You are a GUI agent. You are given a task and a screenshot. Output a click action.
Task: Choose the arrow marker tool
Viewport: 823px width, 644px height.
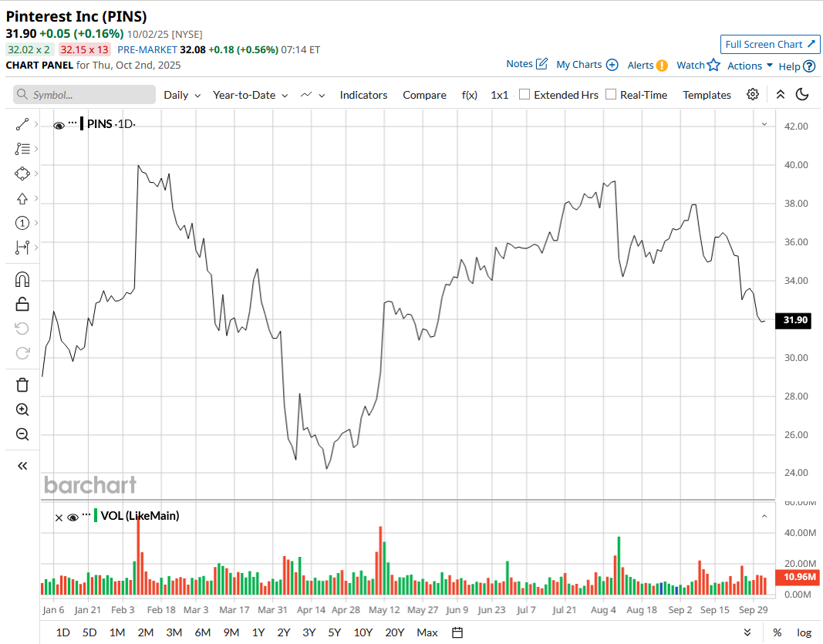click(22, 198)
